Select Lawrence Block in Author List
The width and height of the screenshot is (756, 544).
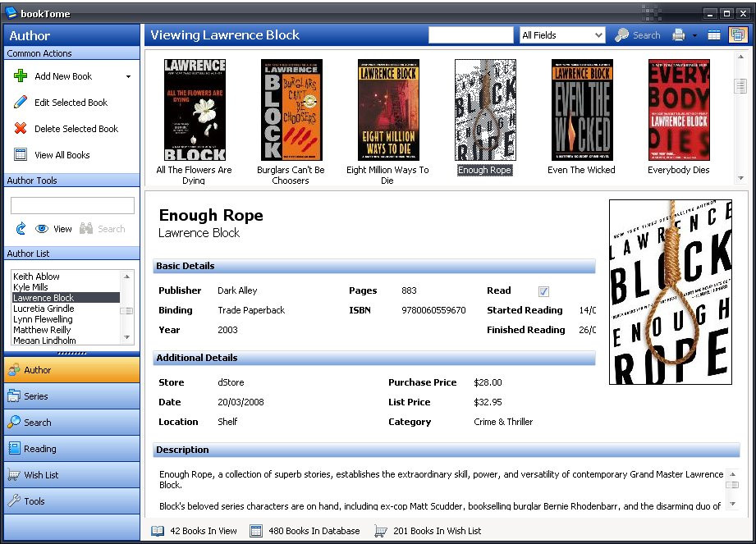click(66, 298)
